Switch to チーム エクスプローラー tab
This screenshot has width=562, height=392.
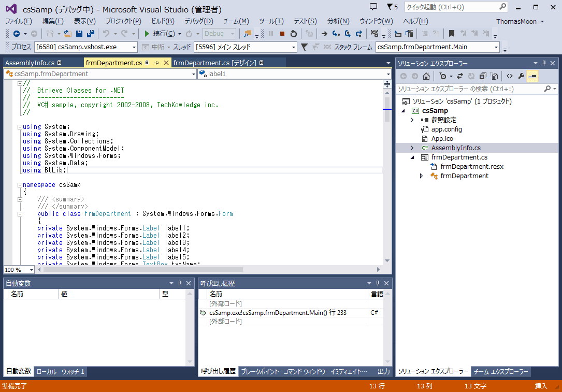pyautogui.click(x=501, y=372)
